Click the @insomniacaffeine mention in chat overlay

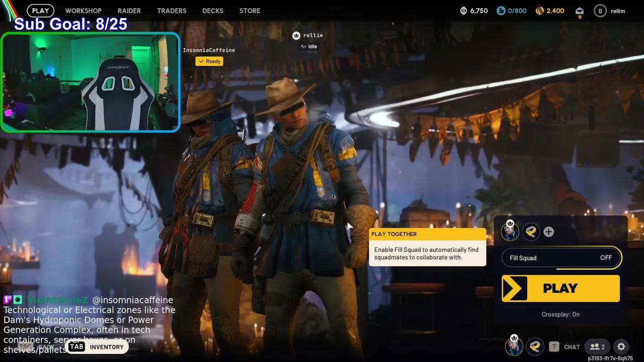tap(133, 300)
